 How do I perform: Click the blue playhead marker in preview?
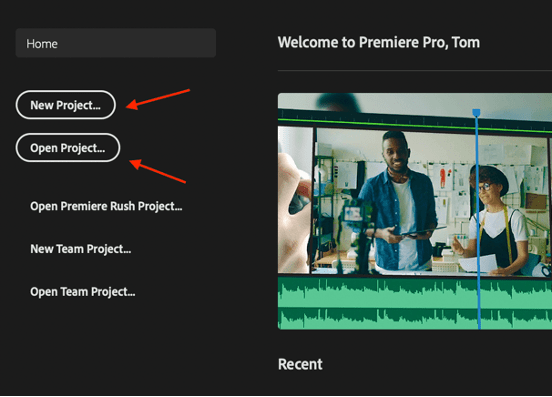476,113
